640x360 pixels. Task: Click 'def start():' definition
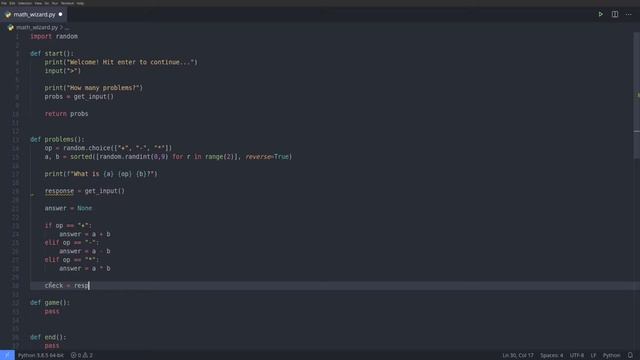point(52,53)
